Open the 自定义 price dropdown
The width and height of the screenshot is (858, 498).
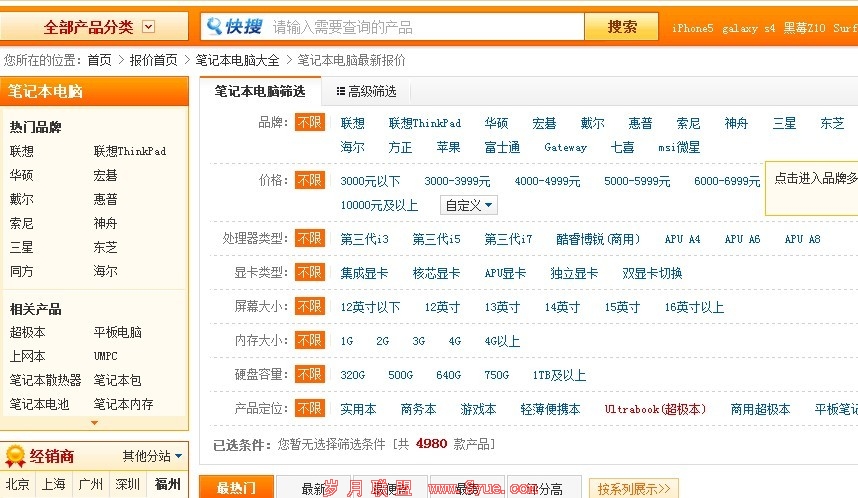point(469,205)
